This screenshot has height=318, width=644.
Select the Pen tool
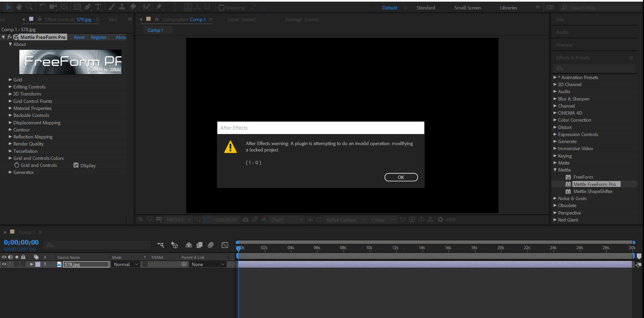88,7
